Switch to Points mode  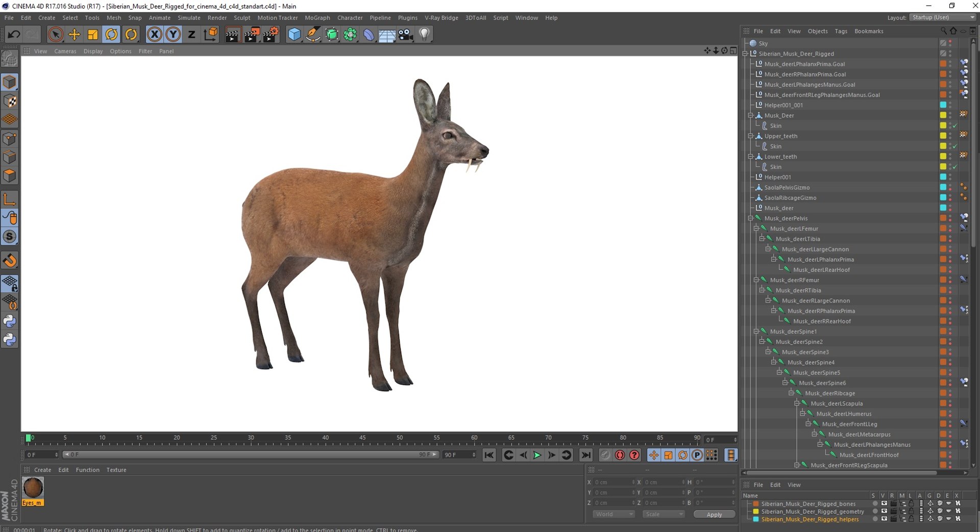click(10, 138)
